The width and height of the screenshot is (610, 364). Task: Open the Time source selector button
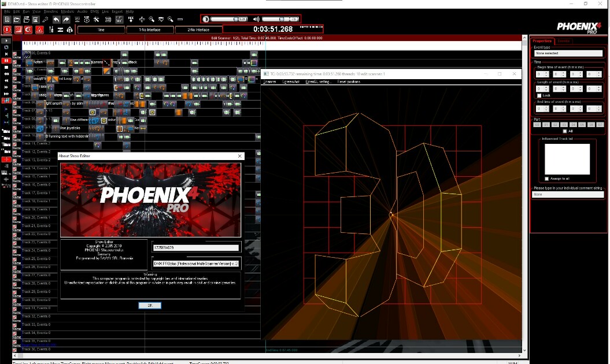101,29
